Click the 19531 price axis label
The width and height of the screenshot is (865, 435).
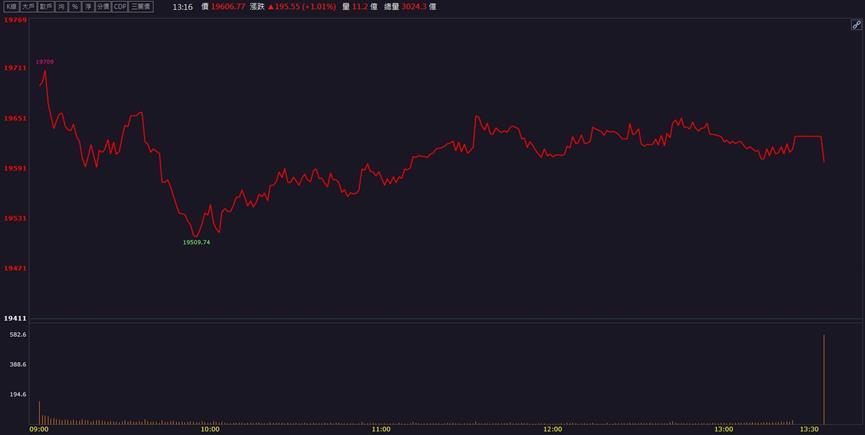[15, 218]
